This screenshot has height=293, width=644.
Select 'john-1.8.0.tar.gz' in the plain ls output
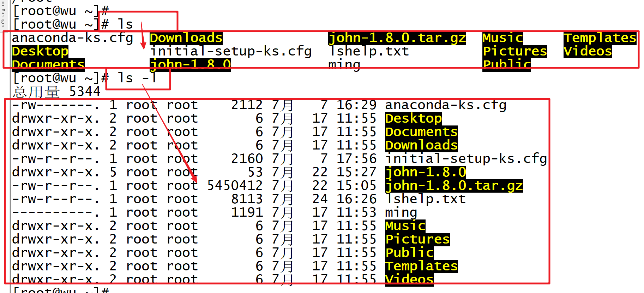(x=397, y=38)
